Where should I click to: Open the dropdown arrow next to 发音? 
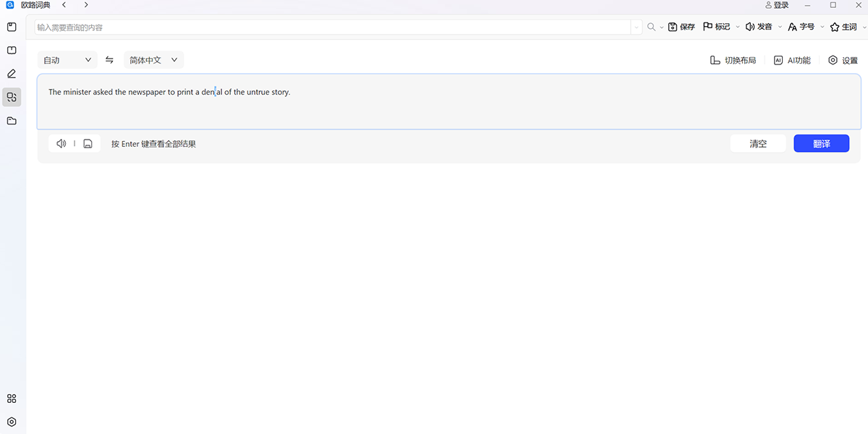780,27
